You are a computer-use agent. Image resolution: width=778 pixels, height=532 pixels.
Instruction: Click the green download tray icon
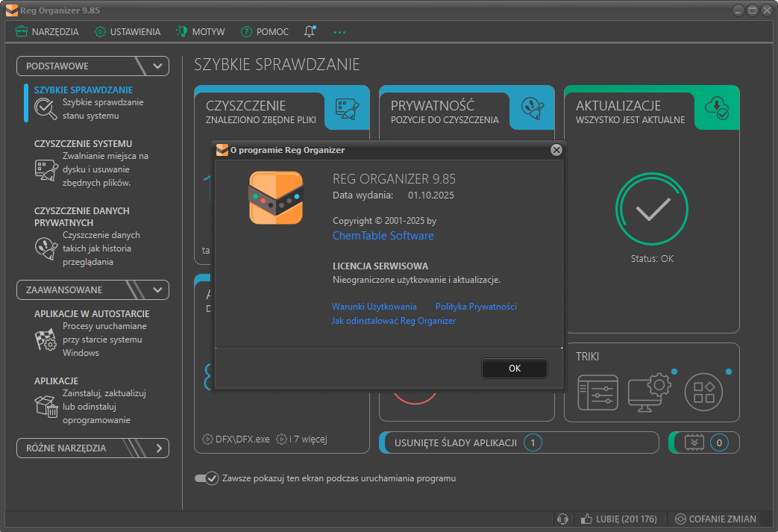pyautogui.click(x=694, y=442)
